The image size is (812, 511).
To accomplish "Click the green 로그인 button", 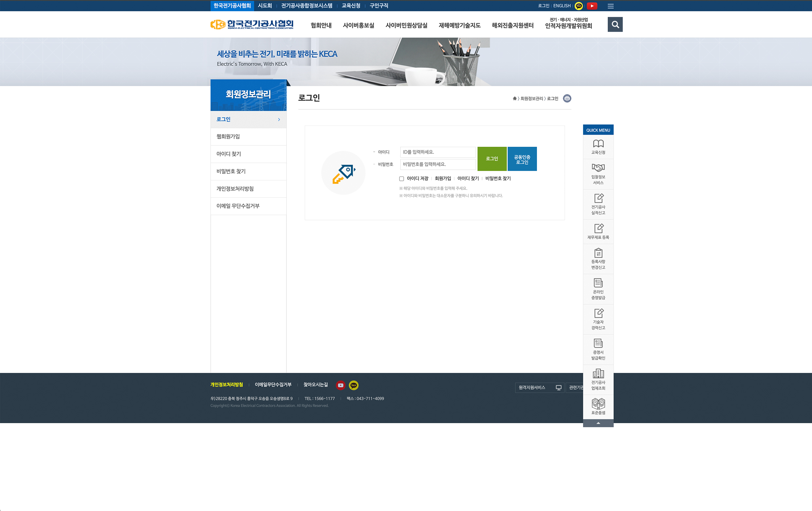I will pos(492,159).
